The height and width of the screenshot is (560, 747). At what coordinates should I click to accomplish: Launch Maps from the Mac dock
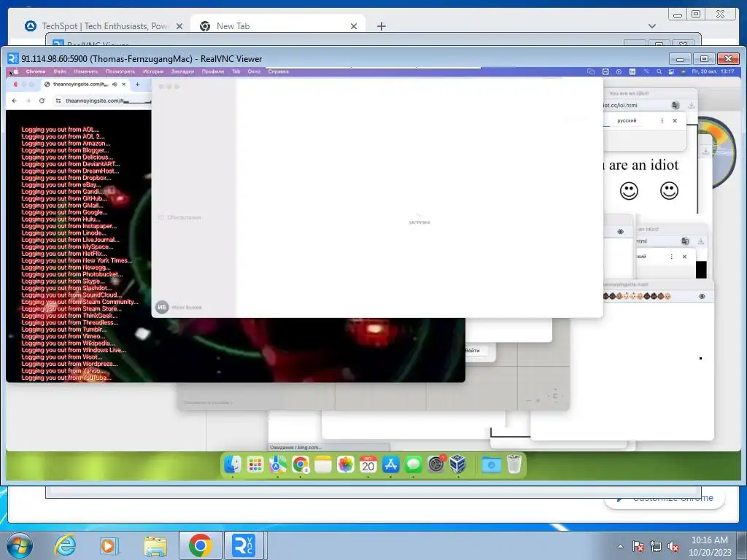click(x=278, y=464)
